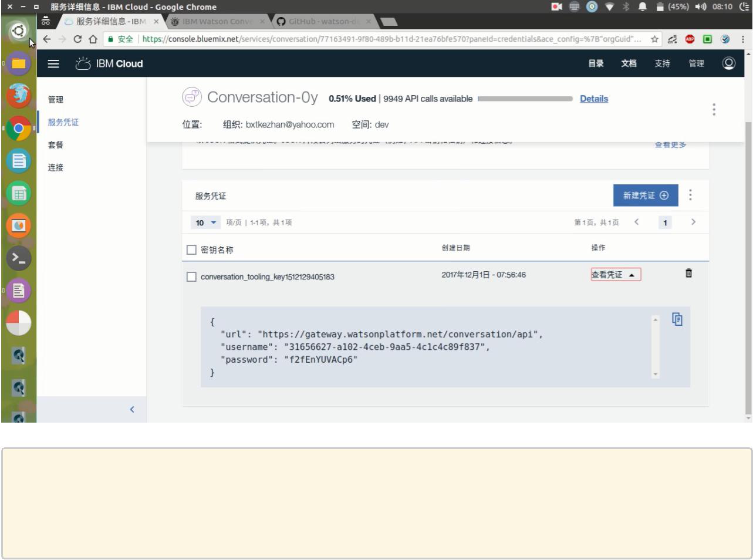The width and height of the screenshot is (753, 560).
Task: Open 管理 in the top navigation bar
Action: (697, 63)
